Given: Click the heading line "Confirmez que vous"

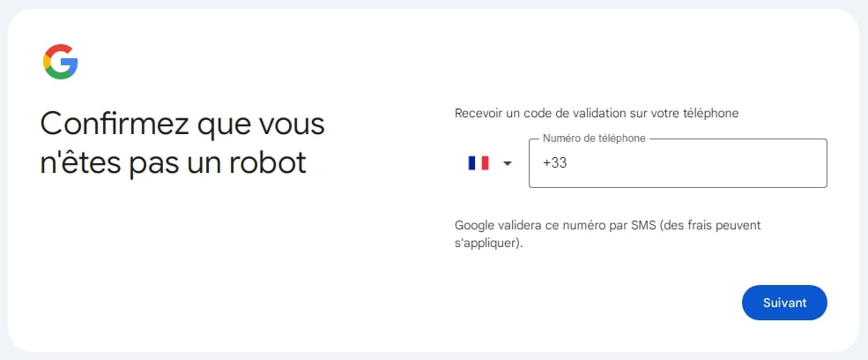Looking at the screenshot, I should (x=182, y=124).
